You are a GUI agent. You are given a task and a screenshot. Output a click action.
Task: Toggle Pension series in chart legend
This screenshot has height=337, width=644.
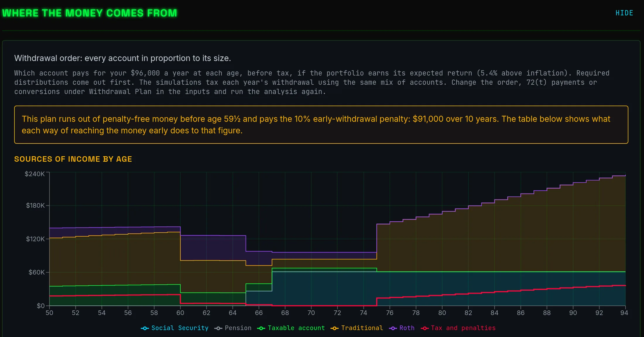pos(233,328)
